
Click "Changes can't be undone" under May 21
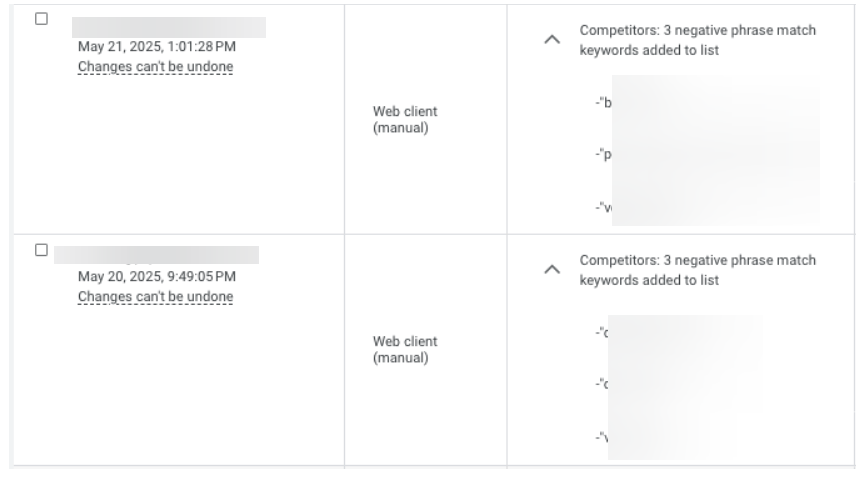155,67
